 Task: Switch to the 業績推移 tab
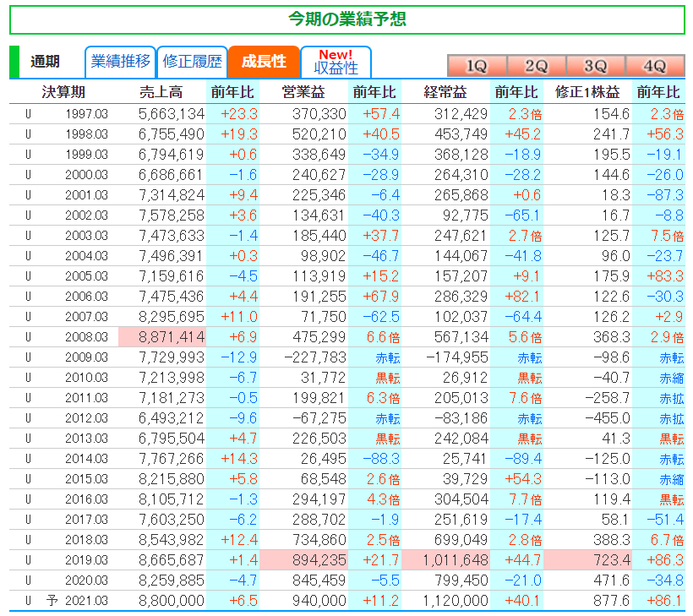120,62
